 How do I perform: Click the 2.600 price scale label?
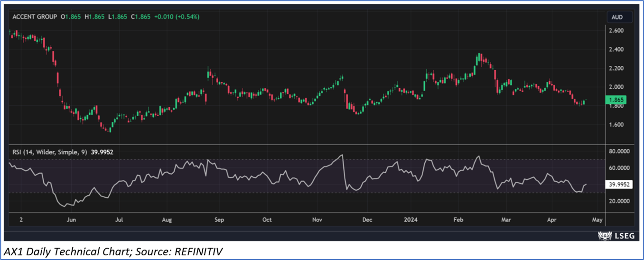(x=616, y=31)
